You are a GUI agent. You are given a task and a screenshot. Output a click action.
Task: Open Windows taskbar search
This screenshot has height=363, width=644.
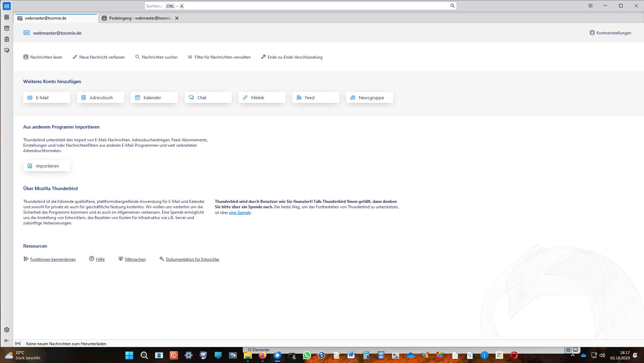pyautogui.click(x=144, y=355)
